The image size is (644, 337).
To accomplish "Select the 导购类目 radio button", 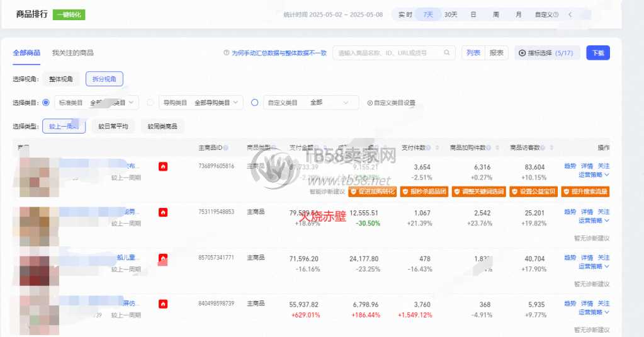I will [x=150, y=102].
